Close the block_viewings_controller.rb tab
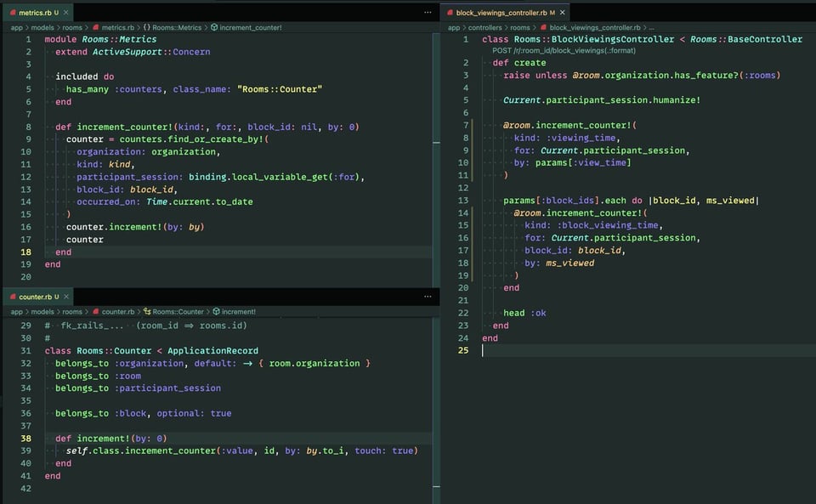The image size is (816, 504). click(563, 13)
